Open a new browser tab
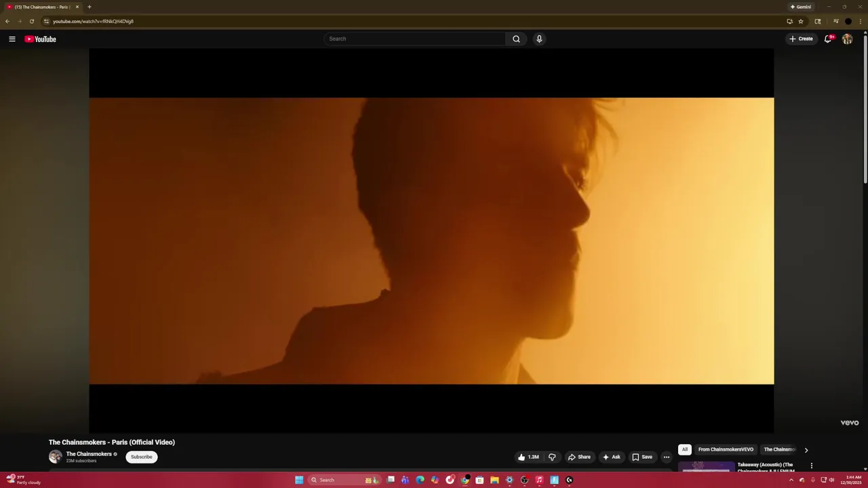Screen dimensions: 868x488 [89, 7]
